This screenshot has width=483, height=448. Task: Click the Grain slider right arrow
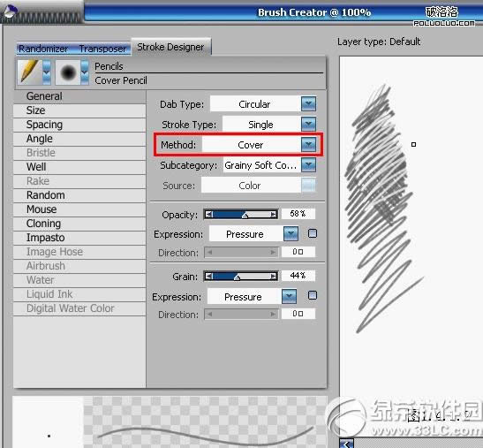tap(274, 277)
